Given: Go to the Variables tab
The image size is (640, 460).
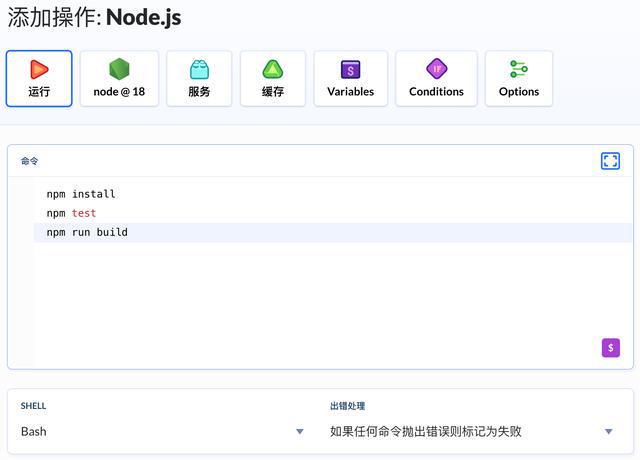Looking at the screenshot, I should click(x=351, y=78).
